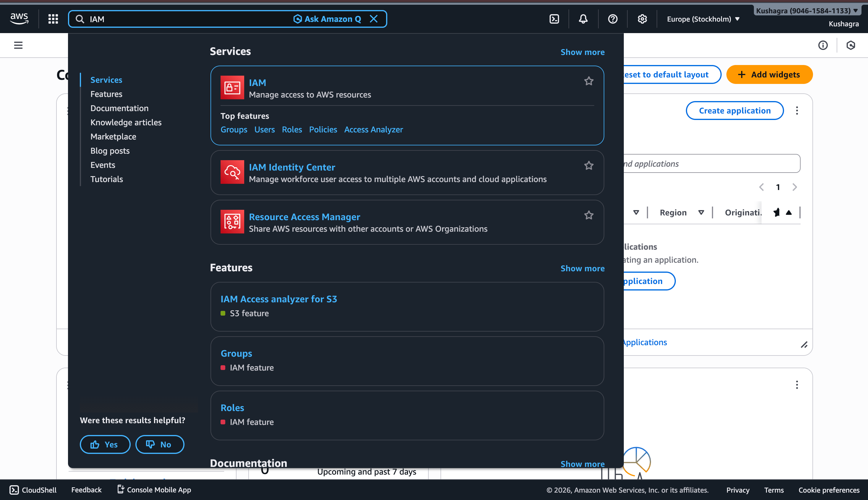The width and height of the screenshot is (868, 500).
Task: Click the find applications search field
Action: [x=712, y=163]
